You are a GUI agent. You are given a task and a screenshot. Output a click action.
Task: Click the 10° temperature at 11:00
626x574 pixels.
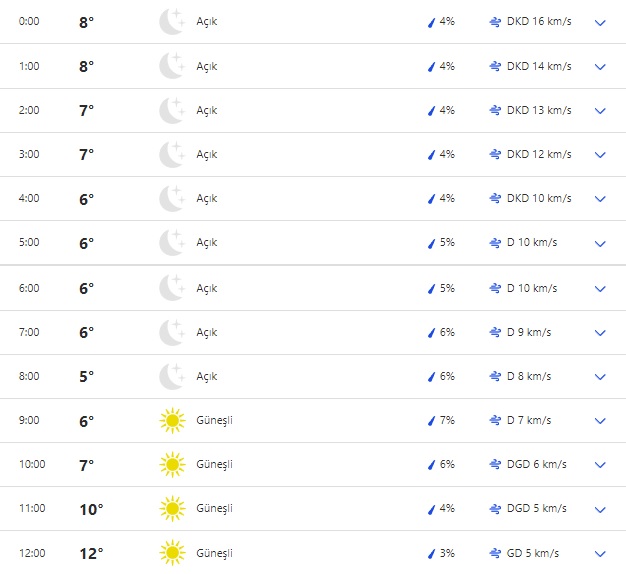[91, 509]
